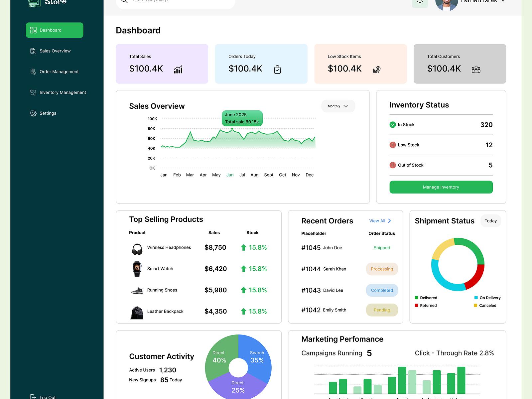This screenshot has width=532, height=399.
Task: Click the Shipped status for John Doe
Action: [382, 248]
